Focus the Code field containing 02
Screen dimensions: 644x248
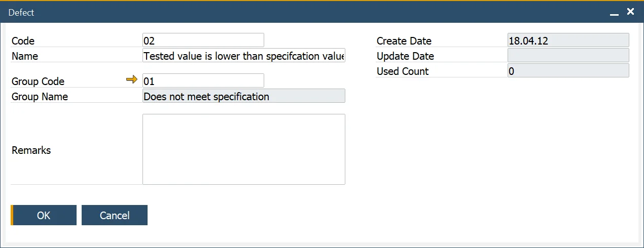(x=203, y=40)
